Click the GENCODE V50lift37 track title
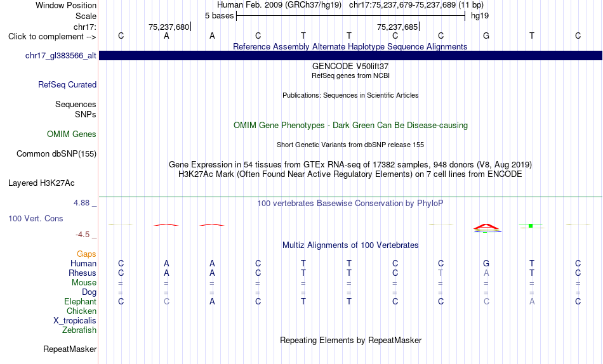The image size is (603, 364). (x=350, y=66)
